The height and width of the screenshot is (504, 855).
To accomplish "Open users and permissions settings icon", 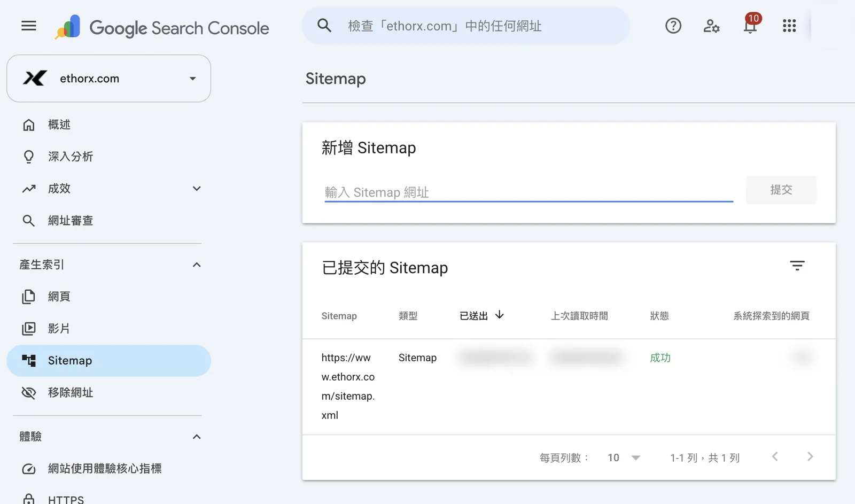I will (x=711, y=26).
